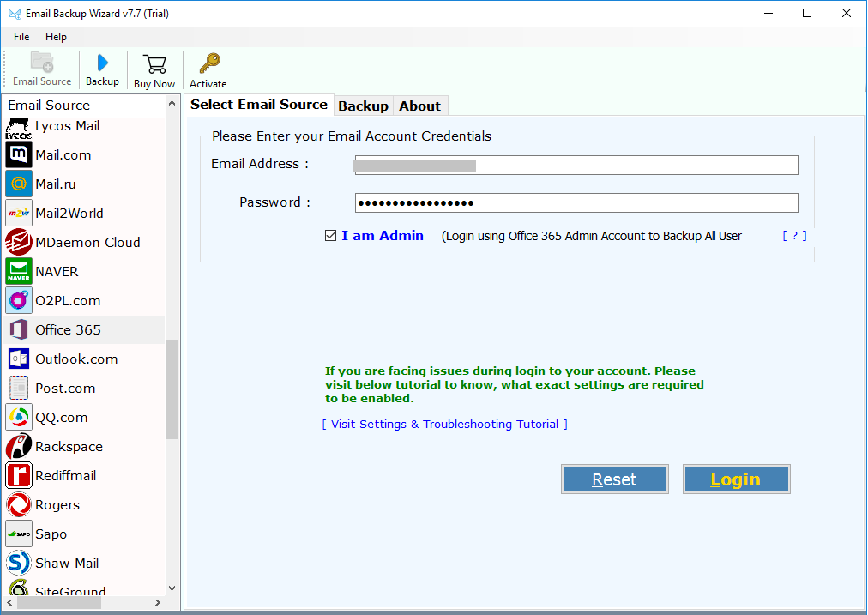The width and height of the screenshot is (868, 615).
Task: Click the app icon in title bar
Action: tap(15, 13)
